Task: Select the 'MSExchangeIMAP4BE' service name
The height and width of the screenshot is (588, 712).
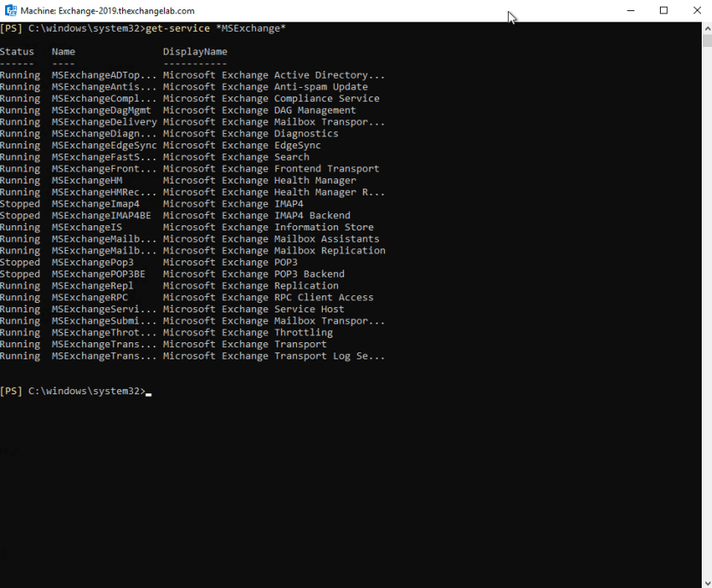Action: point(101,216)
